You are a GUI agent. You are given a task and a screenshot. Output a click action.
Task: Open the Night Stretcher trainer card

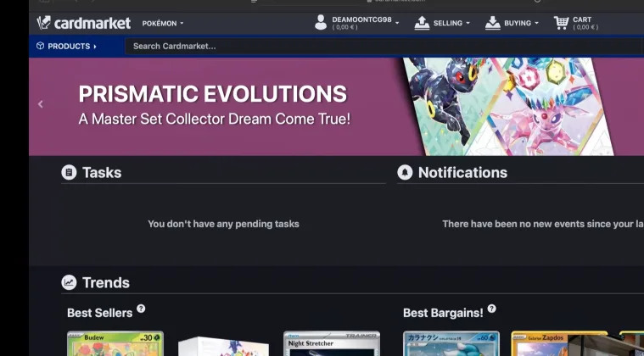tap(332, 343)
